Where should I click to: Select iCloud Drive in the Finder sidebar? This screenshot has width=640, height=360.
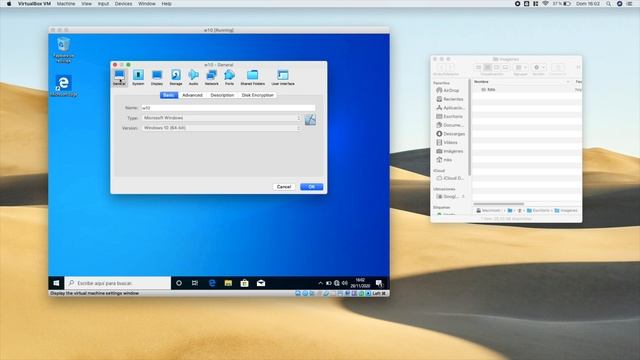click(x=450, y=178)
